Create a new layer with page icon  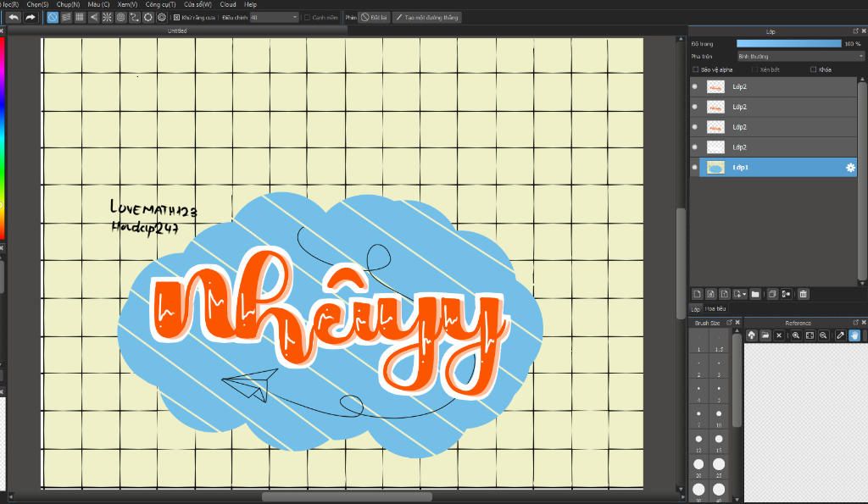click(698, 294)
